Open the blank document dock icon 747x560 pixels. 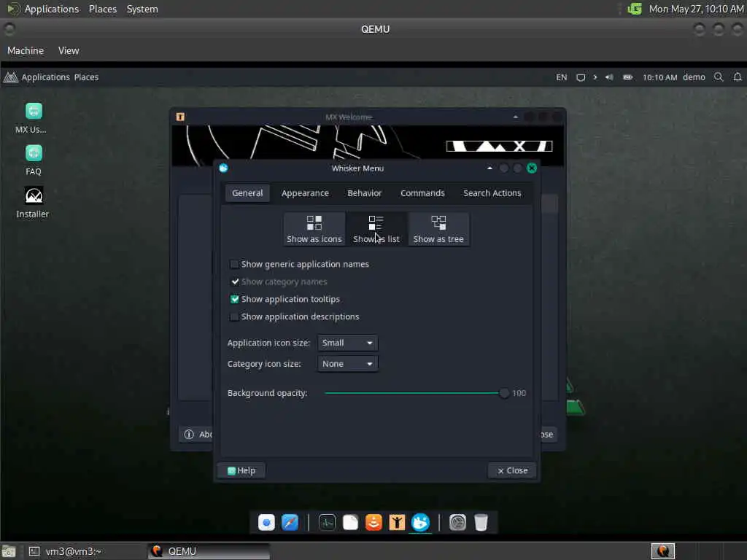coord(350,522)
